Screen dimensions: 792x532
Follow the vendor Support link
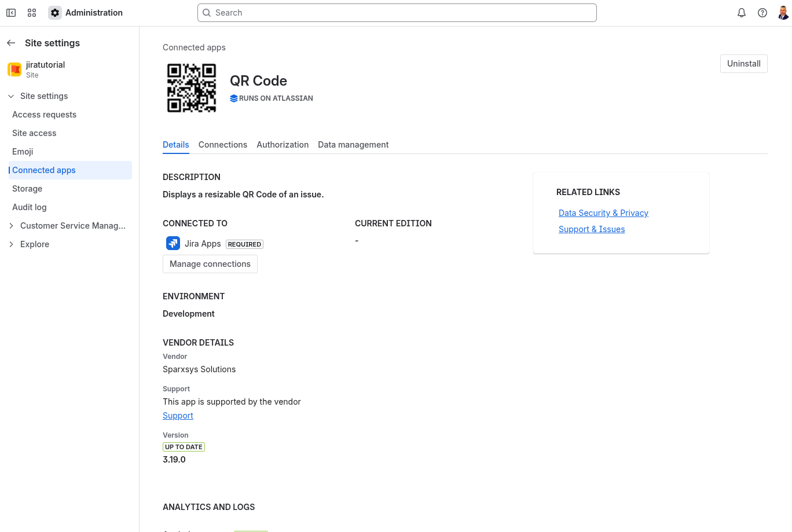(x=178, y=416)
